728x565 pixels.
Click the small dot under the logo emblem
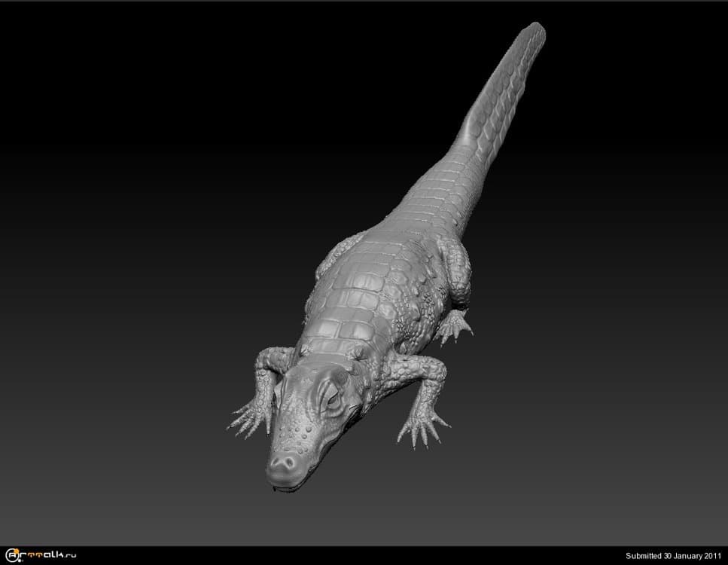click(20, 560)
